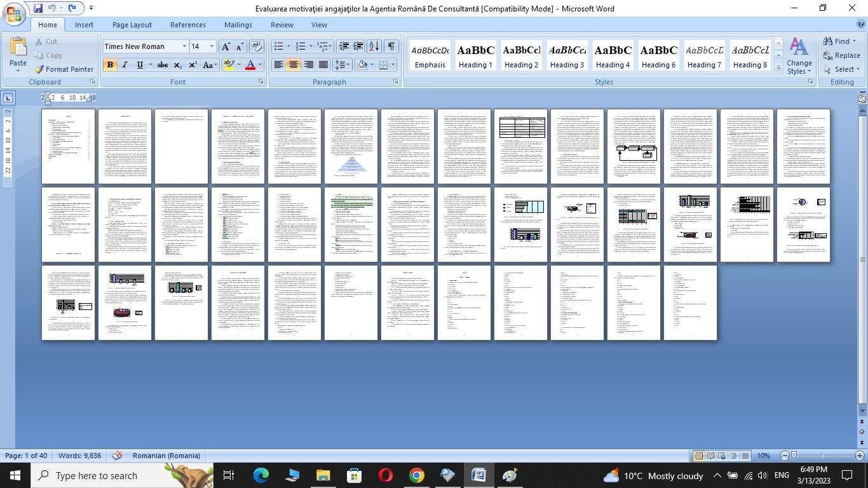This screenshot has height=488, width=868.
Task: Toggle Italic formatting
Action: point(125,65)
